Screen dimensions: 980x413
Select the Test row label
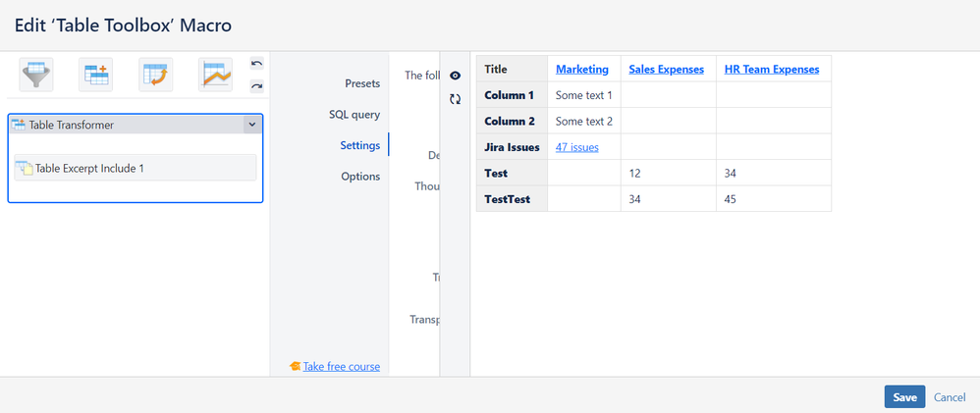point(512,173)
